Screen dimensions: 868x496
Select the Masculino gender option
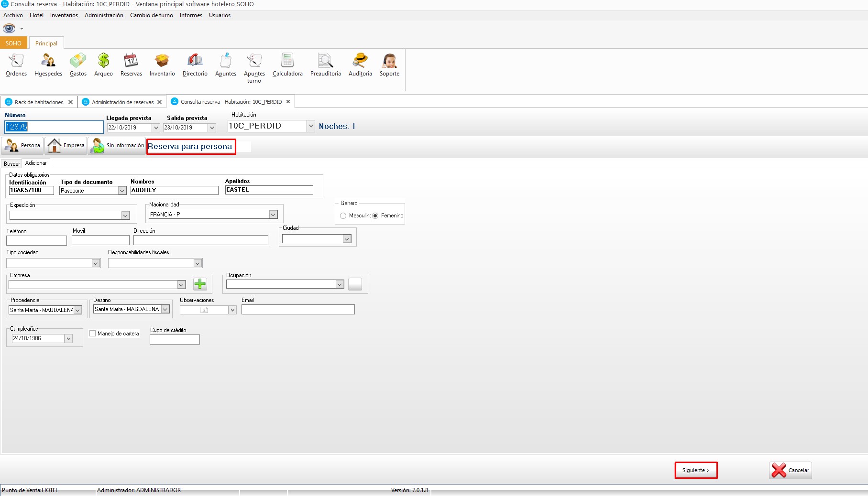343,216
